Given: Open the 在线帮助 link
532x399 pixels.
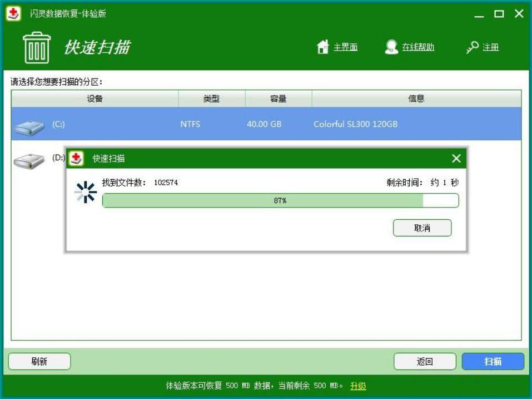Looking at the screenshot, I should (418, 47).
